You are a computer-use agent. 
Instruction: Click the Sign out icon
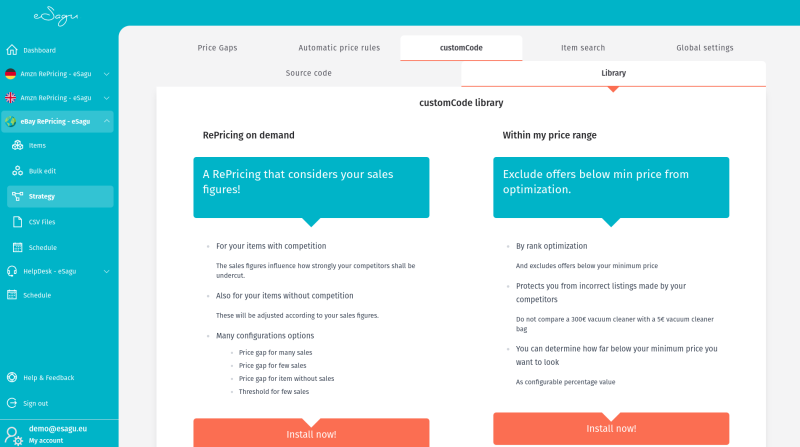click(12, 403)
